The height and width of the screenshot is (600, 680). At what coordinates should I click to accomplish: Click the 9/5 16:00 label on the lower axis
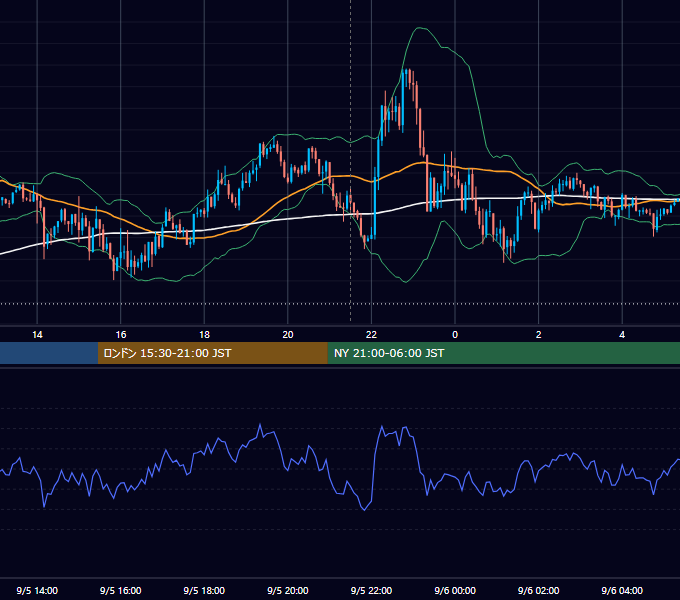click(x=121, y=590)
